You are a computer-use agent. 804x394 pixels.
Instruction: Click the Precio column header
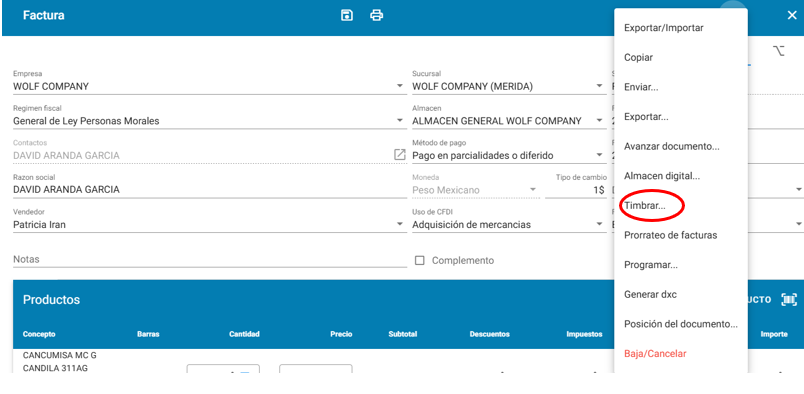coord(341,334)
